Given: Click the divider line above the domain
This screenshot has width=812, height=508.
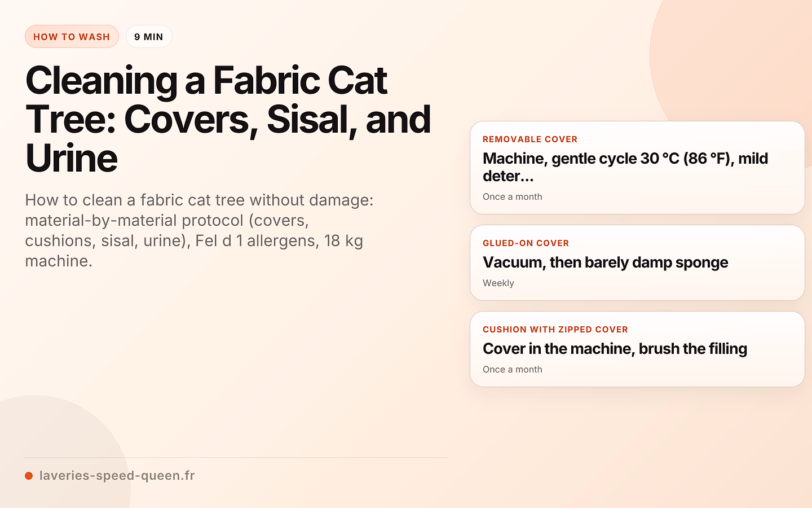Looking at the screenshot, I should (x=236, y=457).
